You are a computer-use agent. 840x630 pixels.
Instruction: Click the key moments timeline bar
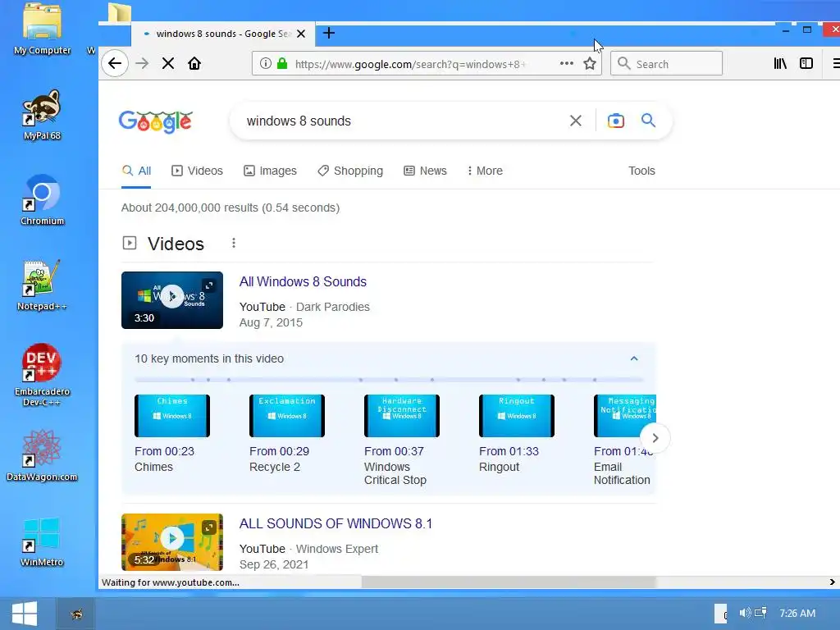click(389, 380)
